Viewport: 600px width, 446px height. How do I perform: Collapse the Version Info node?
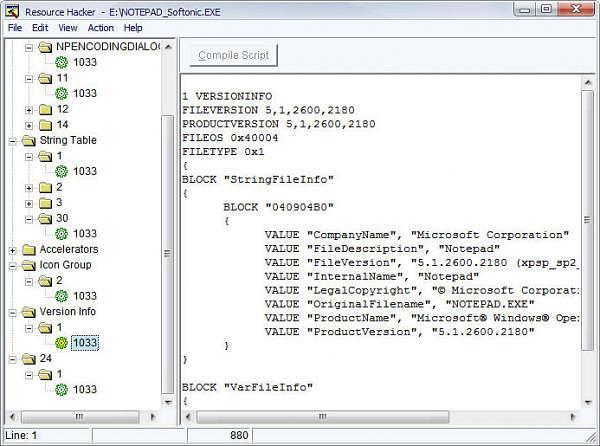pos(13,313)
